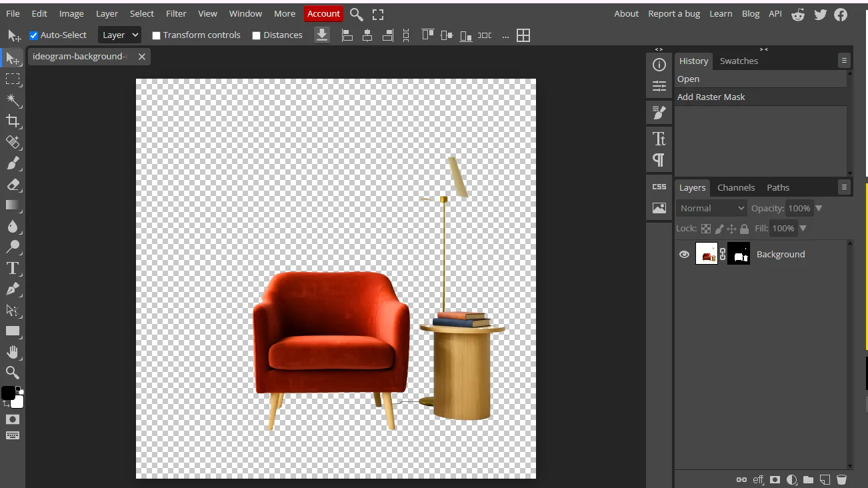Create a new folder in Layers panel
Viewport: 868px width, 488px height.
[808, 479]
